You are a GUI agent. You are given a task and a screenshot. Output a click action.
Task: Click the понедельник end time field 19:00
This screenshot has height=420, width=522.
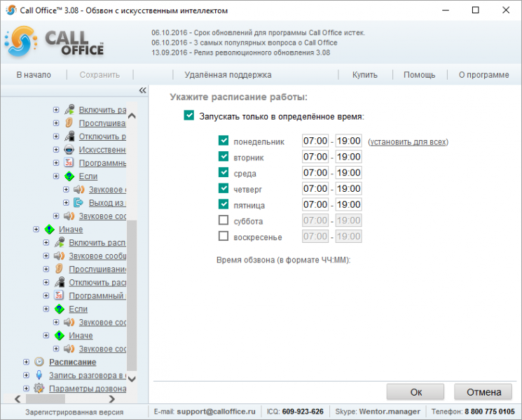[x=348, y=141]
